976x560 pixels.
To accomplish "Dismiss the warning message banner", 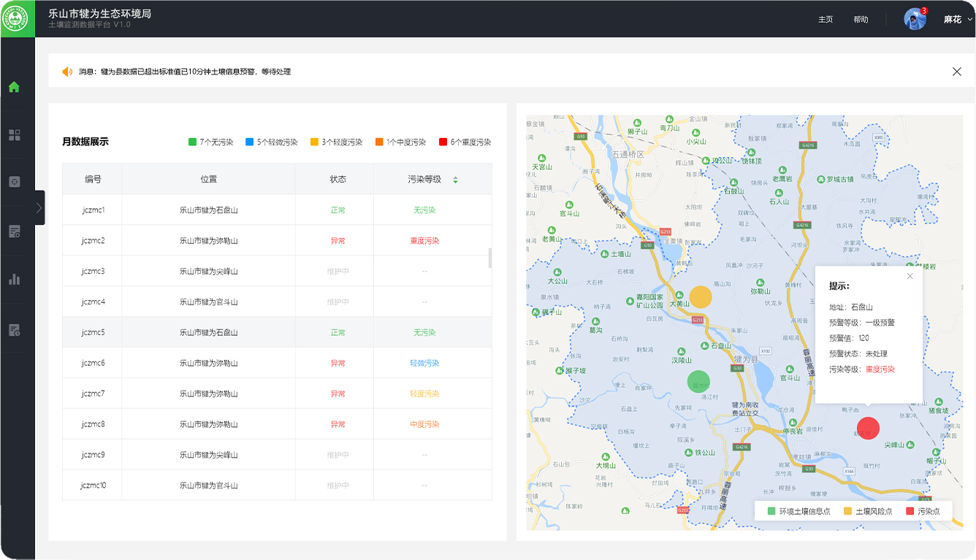I will pyautogui.click(x=956, y=72).
